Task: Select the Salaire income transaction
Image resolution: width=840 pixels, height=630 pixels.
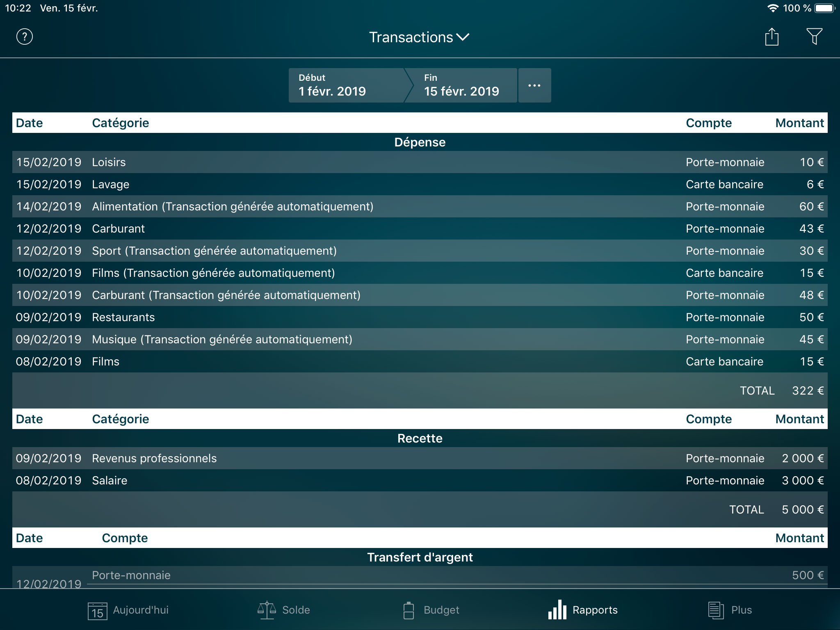Action: click(420, 480)
